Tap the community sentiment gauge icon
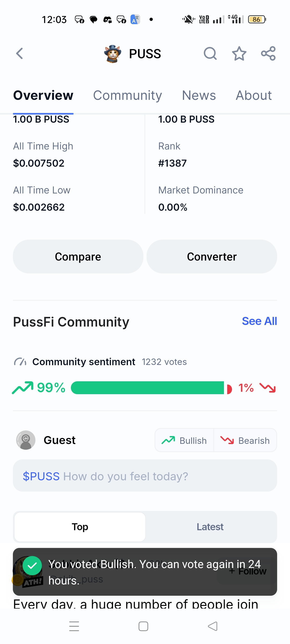The width and height of the screenshot is (290, 644). pyautogui.click(x=20, y=362)
